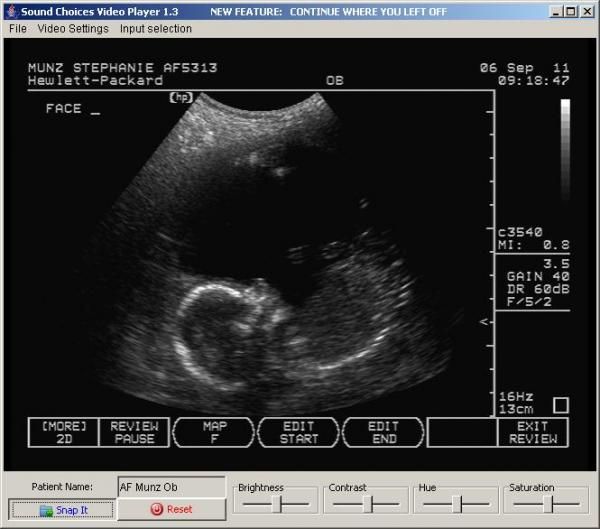Viewport: 600px width, 529px height.
Task: Open the Video Settings menu
Action: click(x=73, y=29)
